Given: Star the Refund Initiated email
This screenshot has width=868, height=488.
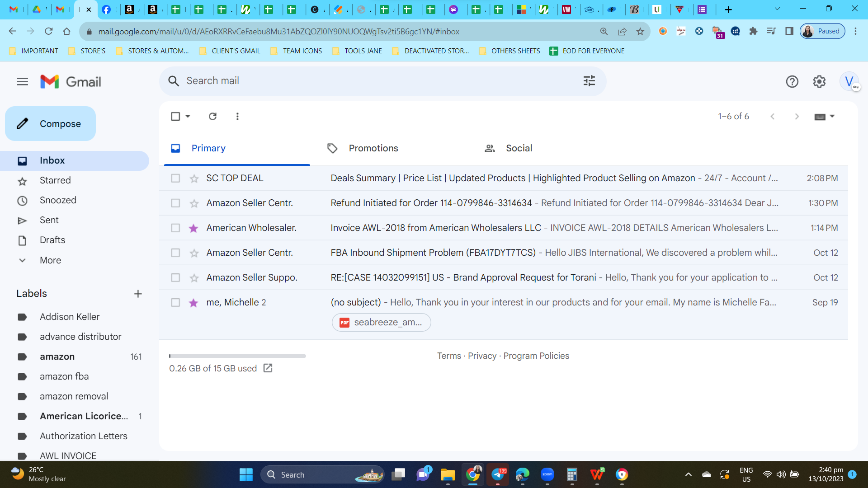Looking at the screenshot, I should [x=194, y=203].
